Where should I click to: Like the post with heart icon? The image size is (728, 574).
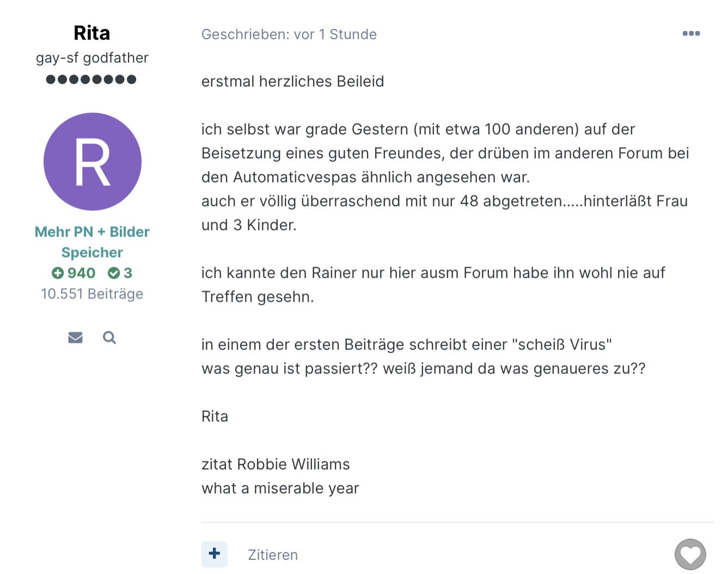[x=690, y=554]
